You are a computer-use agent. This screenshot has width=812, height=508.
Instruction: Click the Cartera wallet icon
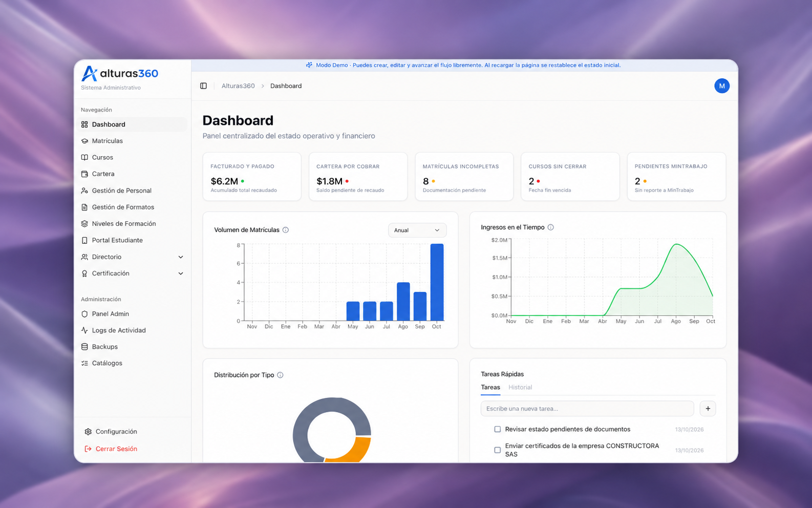tap(84, 174)
